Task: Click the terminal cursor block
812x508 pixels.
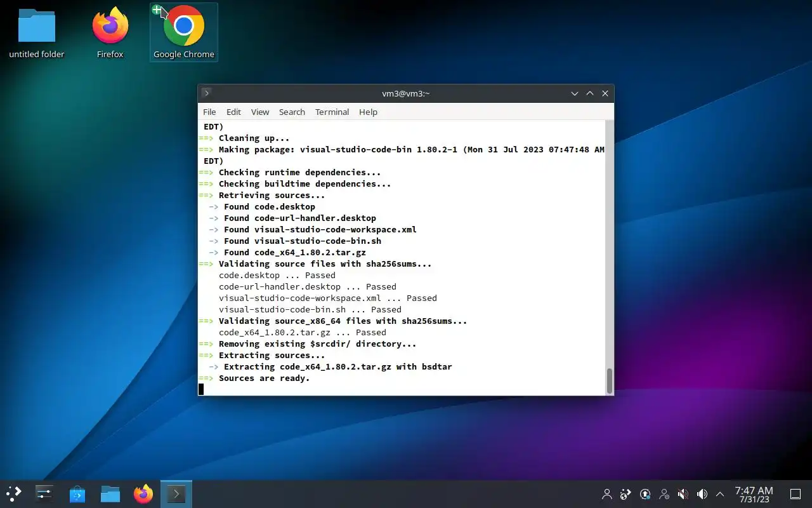Action: (x=201, y=389)
